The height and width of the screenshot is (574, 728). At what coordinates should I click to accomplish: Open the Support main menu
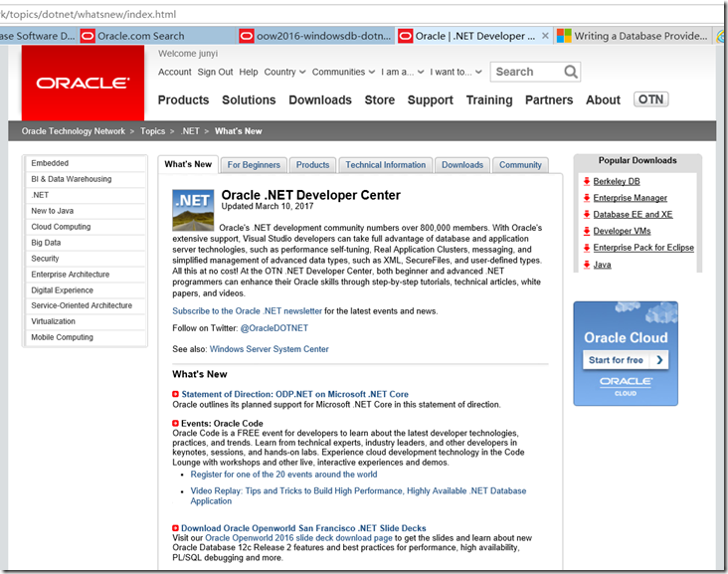coord(431,99)
